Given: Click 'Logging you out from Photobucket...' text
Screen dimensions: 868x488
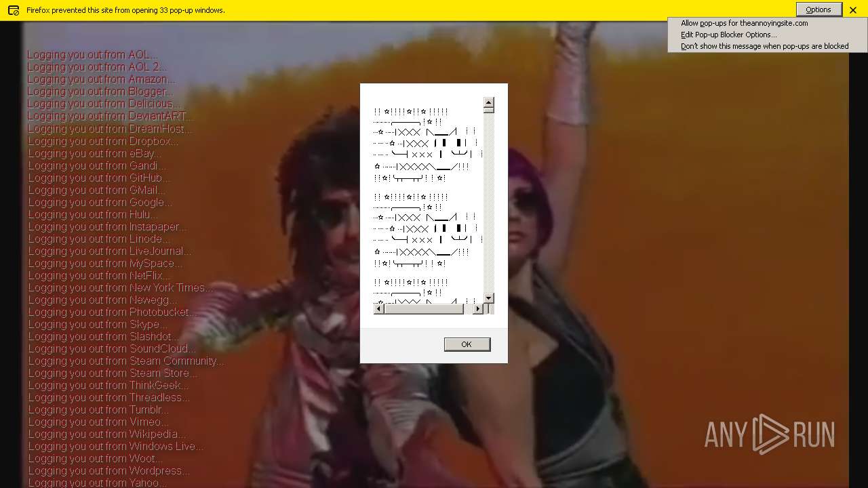Looking at the screenshot, I should [x=113, y=312].
